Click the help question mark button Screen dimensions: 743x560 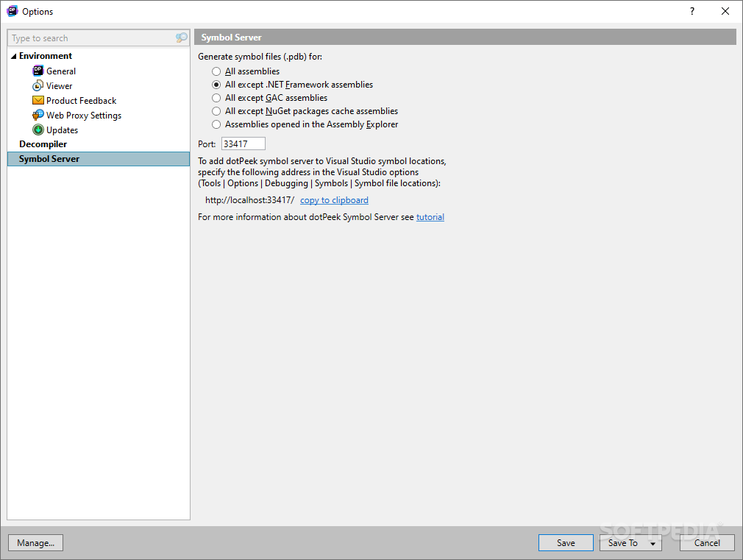pyautogui.click(x=692, y=11)
